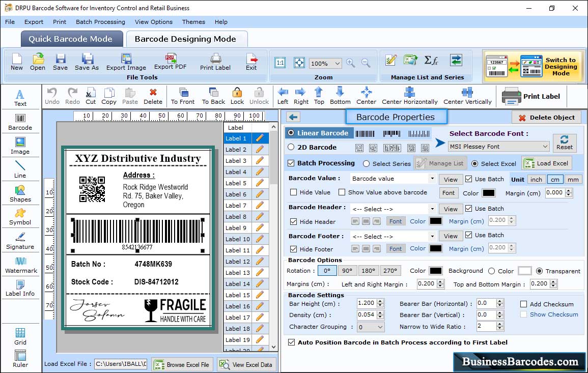This screenshot has height=373, width=588.
Task: Click Center Horizontally icon
Action: click(409, 96)
